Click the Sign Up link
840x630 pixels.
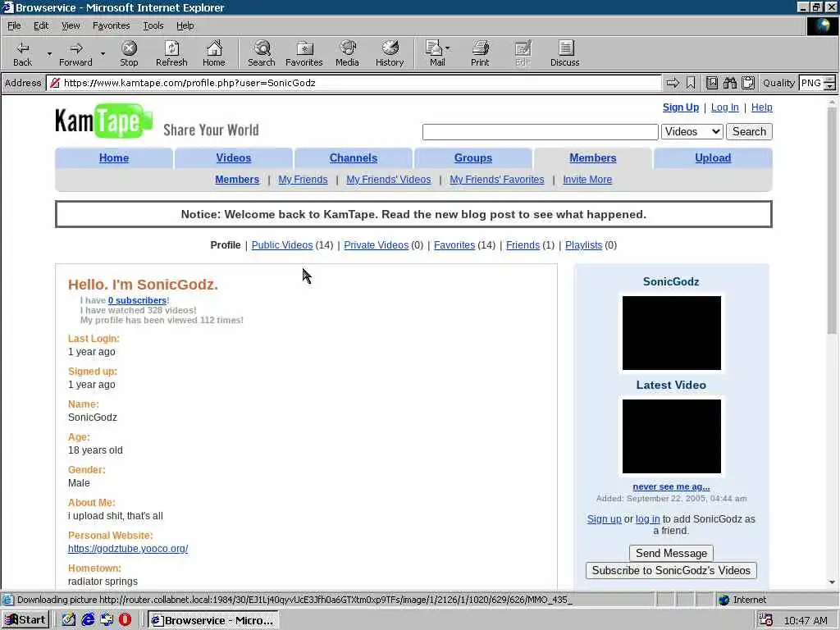[x=680, y=107]
